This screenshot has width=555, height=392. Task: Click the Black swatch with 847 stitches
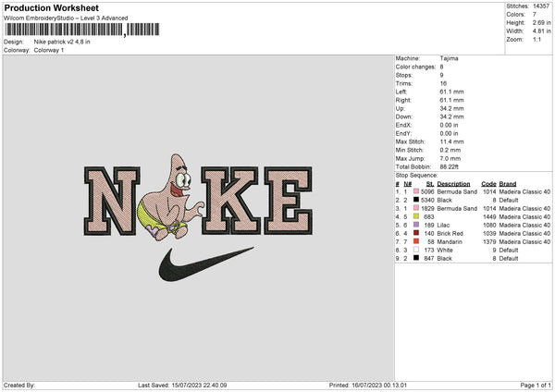click(x=416, y=258)
